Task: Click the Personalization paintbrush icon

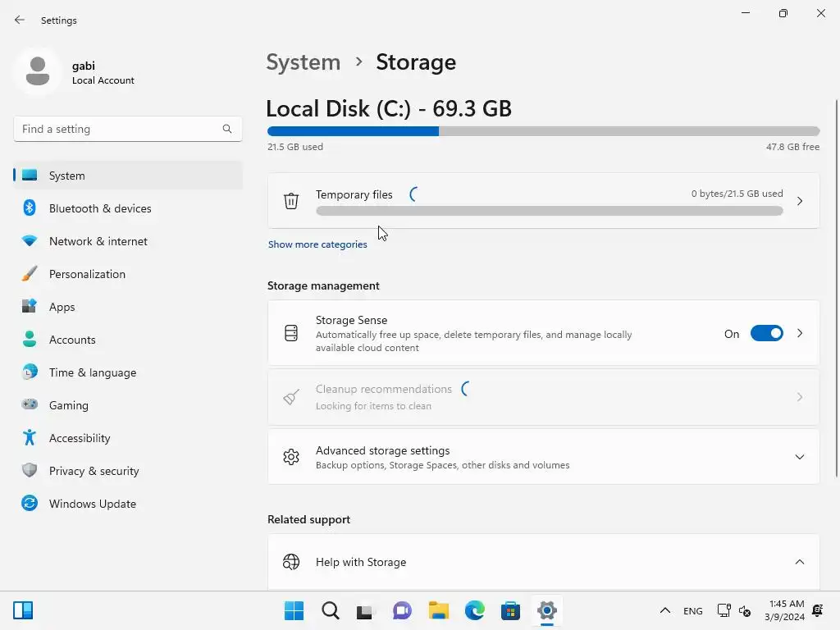Action: point(30,274)
